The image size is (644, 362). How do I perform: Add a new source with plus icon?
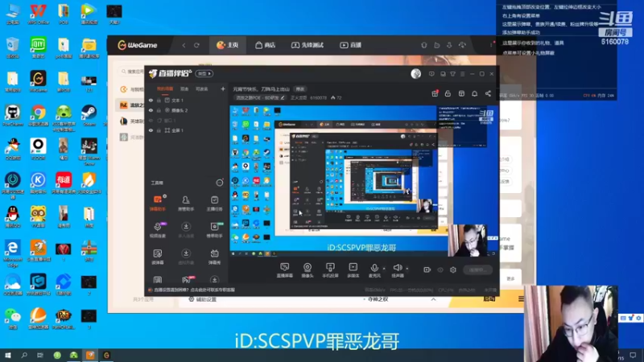point(223,88)
